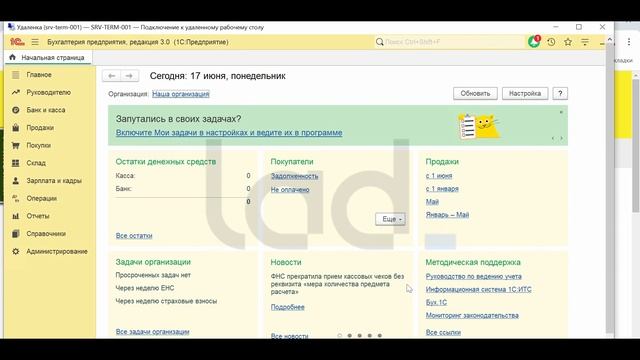Viewport: 640px width, 360px height.
Task: Open Мониторинг законодательства link
Action: coord(472,315)
